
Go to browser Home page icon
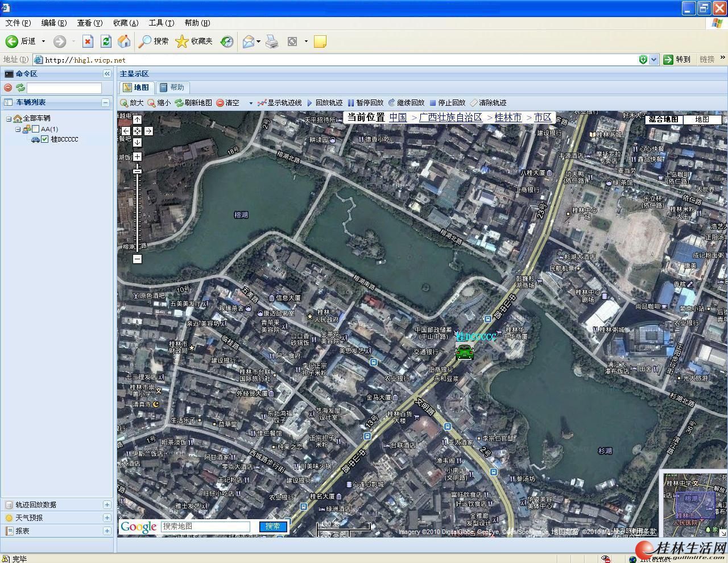(x=123, y=41)
